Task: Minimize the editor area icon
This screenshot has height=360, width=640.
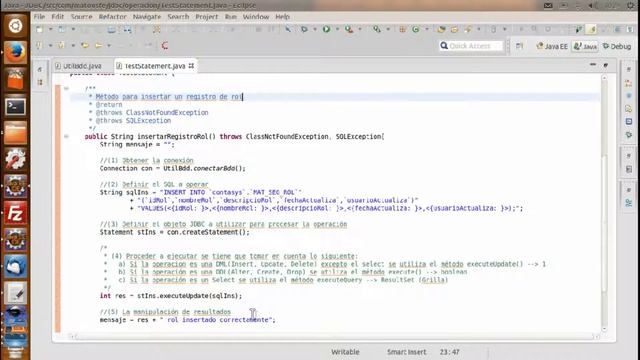Action: pos(593,65)
